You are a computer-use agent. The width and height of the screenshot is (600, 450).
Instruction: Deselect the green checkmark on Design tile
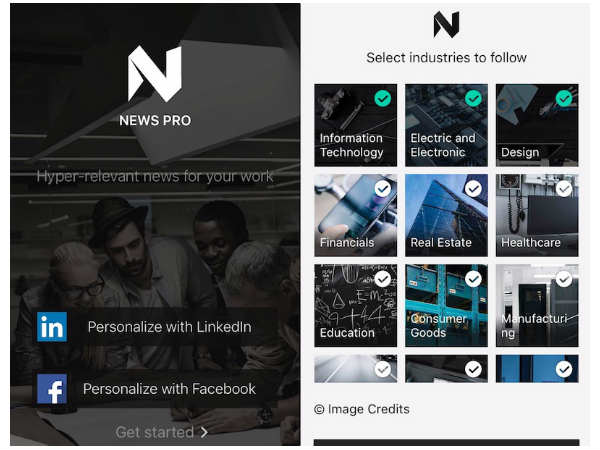coord(564,99)
